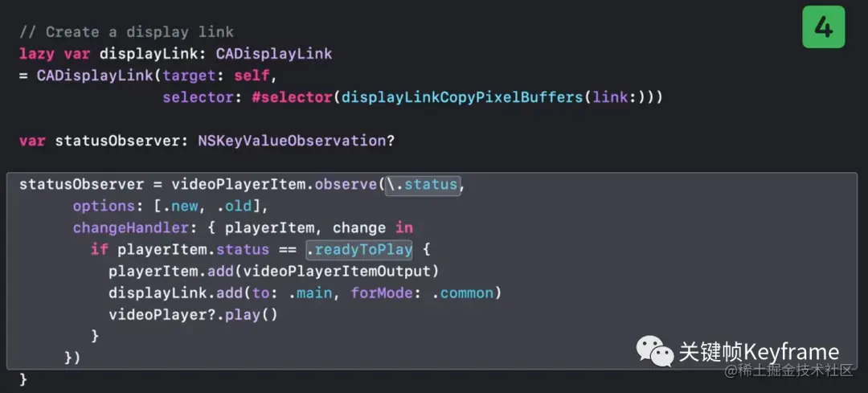The height and width of the screenshot is (393, 868).
Task: Click the "link:" parameter label
Action: pos(615,97)
